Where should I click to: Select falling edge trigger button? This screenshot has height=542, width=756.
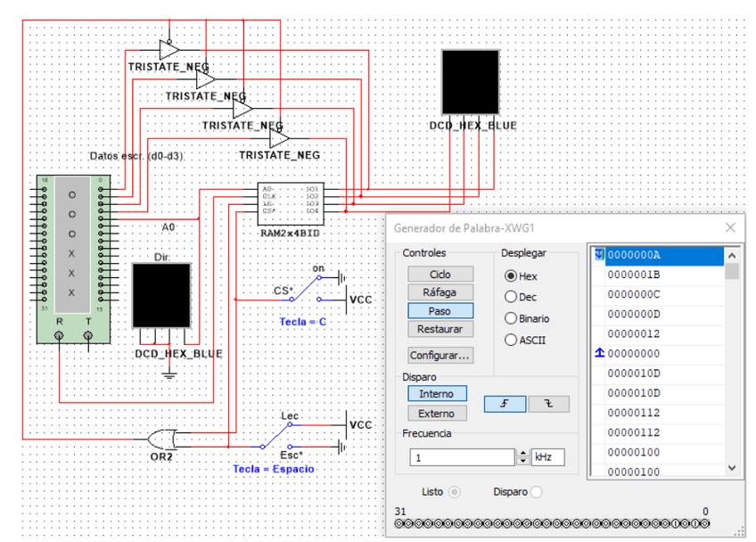(548, 404)
